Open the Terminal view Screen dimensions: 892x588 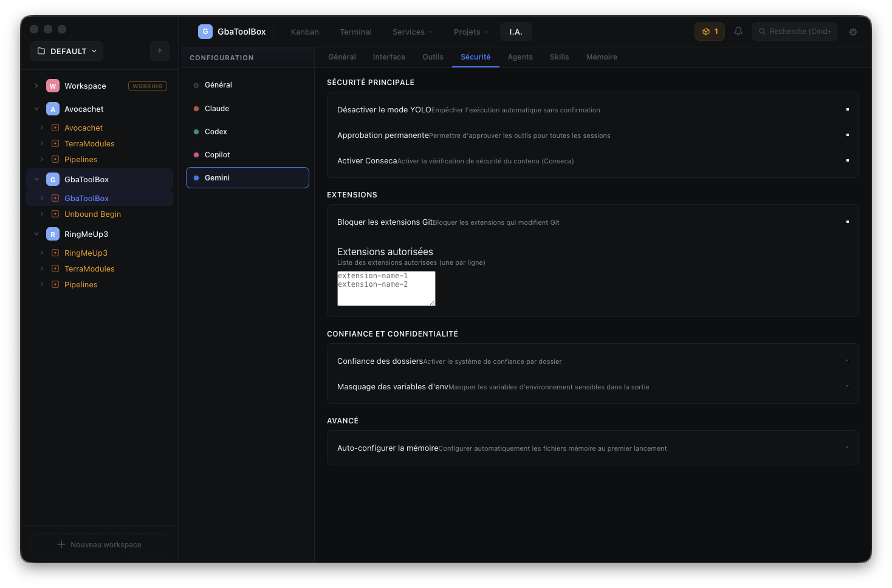coord(355,32)
